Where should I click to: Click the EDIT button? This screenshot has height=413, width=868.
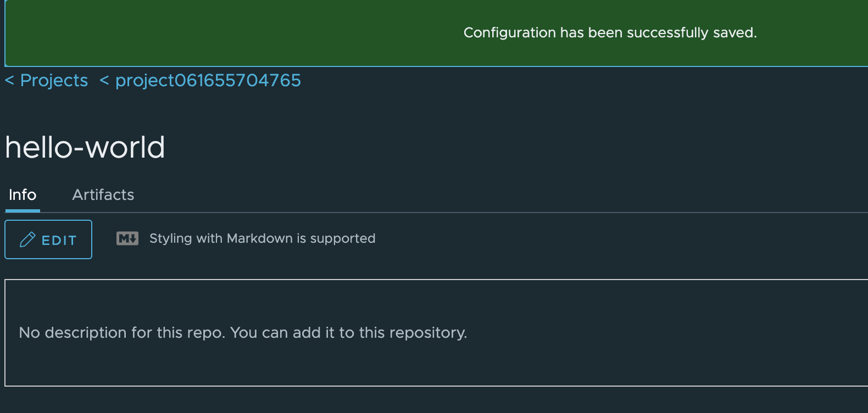coord(48,239)
